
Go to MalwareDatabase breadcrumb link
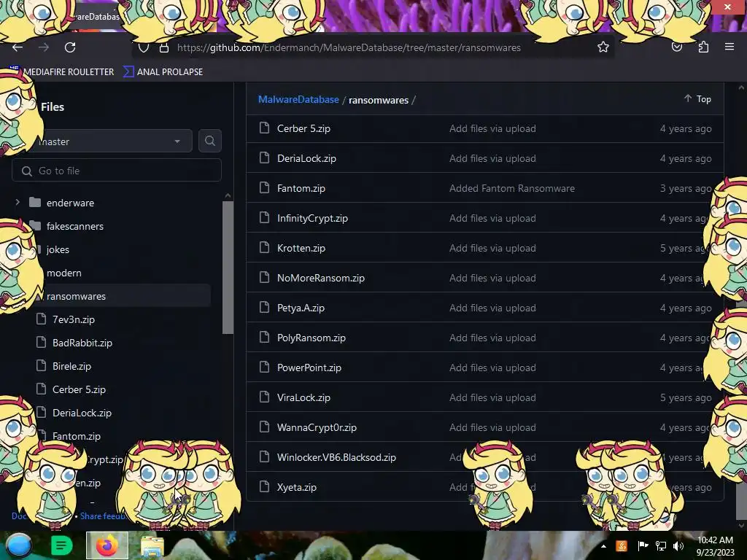coord(298,99)
